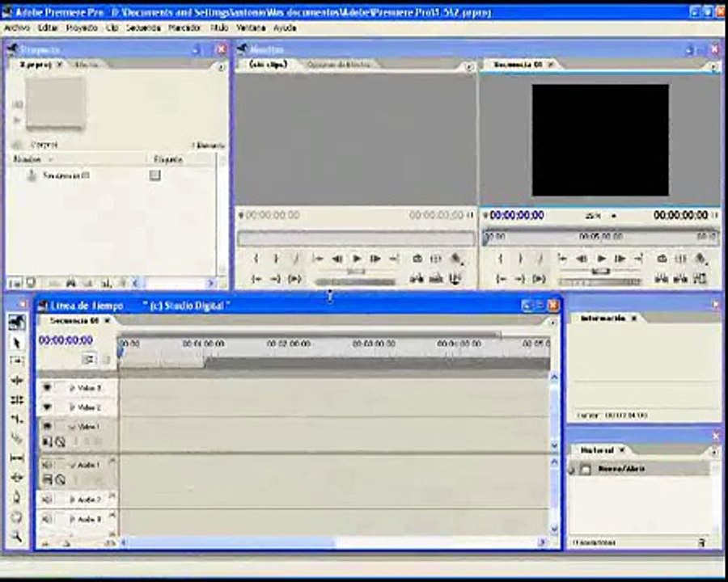This screenshot has width=728, height=582.
Task: Toggle Safe Margins in program monitor
Action: tap(680, 259)
